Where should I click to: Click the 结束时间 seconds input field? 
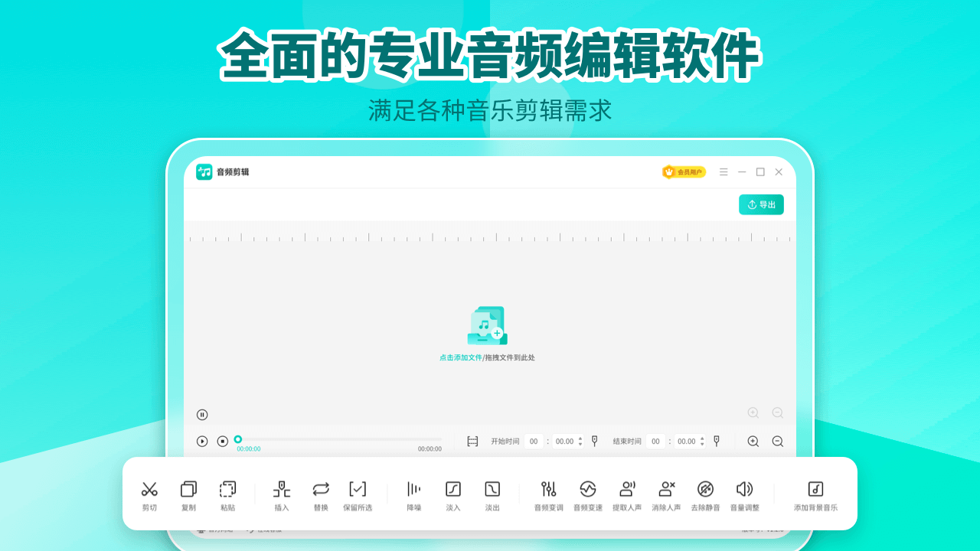[x=690, y=442]
